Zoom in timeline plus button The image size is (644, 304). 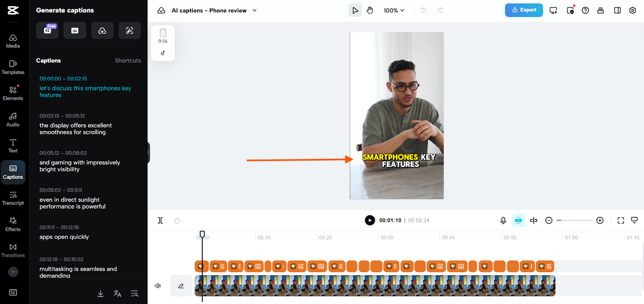(600, 220)
